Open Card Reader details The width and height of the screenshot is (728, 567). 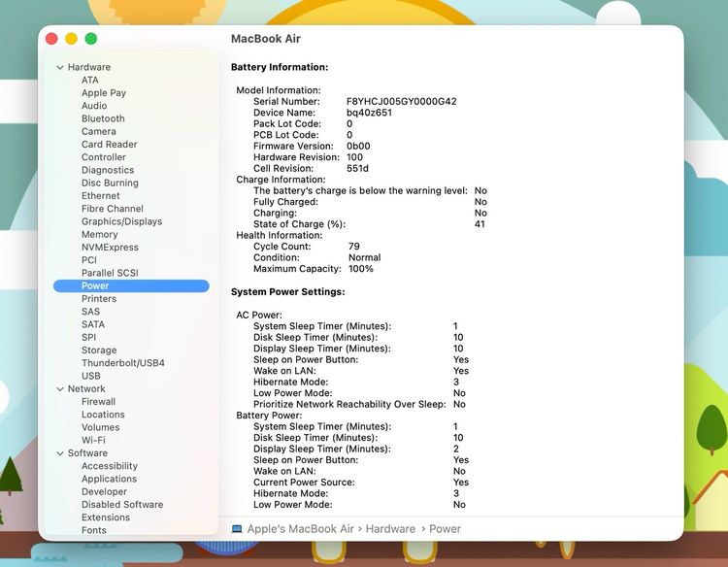(x=109, y=145)
